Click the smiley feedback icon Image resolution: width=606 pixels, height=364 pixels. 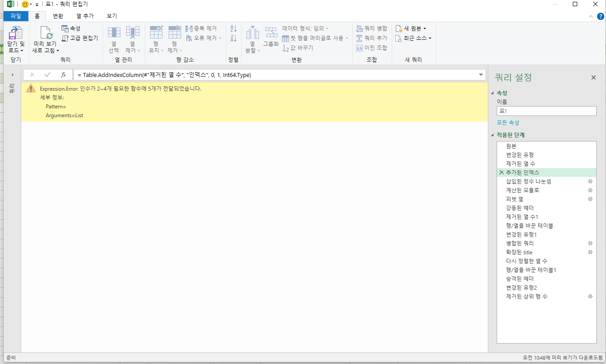click(x=25, y=4)
